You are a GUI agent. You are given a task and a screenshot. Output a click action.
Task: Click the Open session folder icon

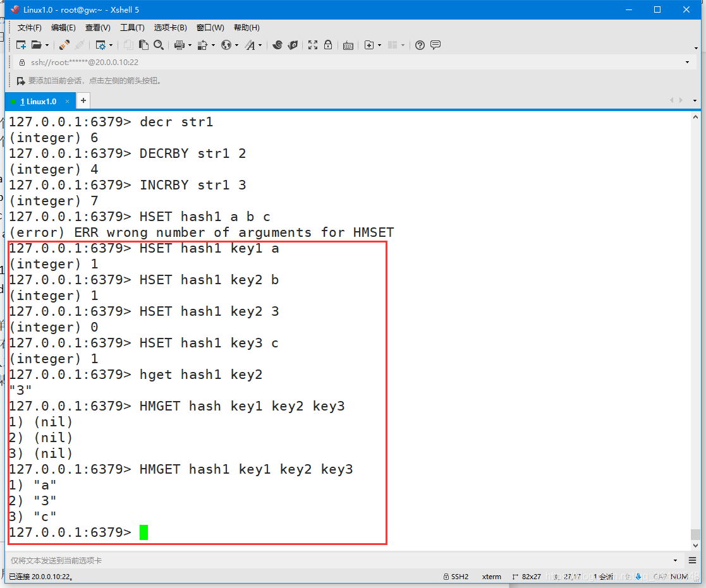(x=37, y=45)
